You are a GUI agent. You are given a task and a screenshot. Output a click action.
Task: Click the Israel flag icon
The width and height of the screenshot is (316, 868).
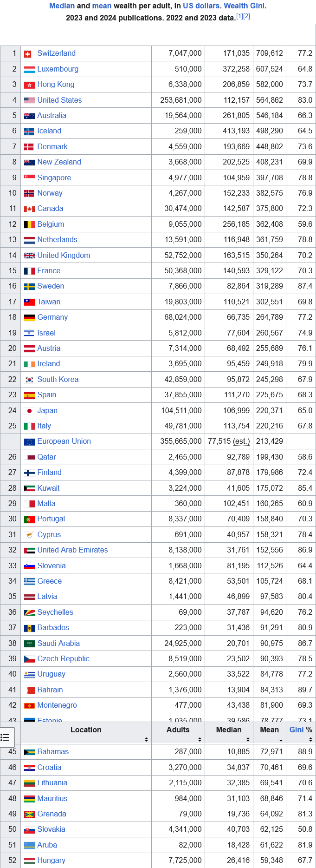29,333
